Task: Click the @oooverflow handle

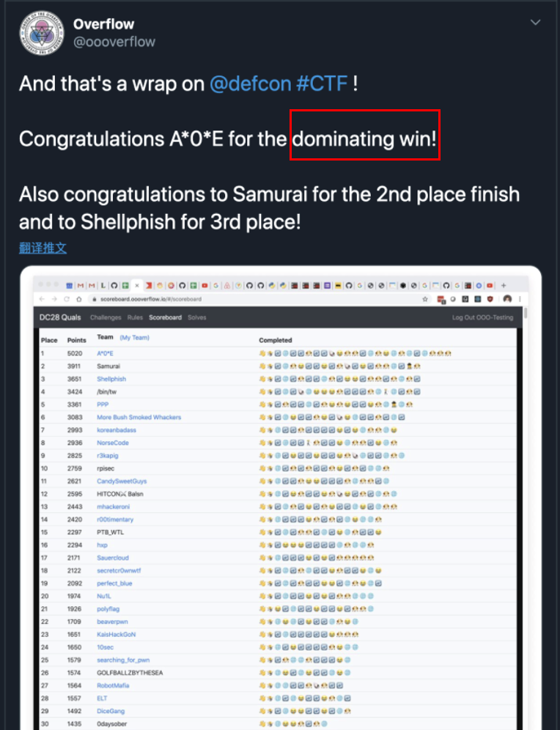Action: coord(114,42)
